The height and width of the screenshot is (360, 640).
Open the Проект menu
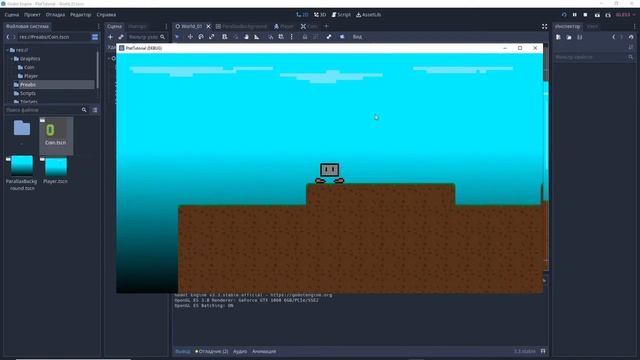pos(32,15)
